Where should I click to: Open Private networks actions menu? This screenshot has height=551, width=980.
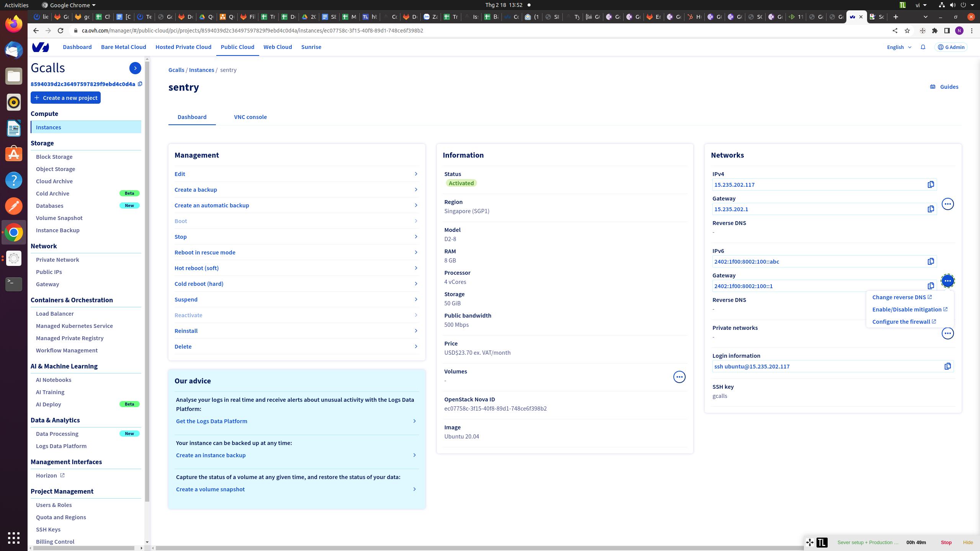coord(947,333)
